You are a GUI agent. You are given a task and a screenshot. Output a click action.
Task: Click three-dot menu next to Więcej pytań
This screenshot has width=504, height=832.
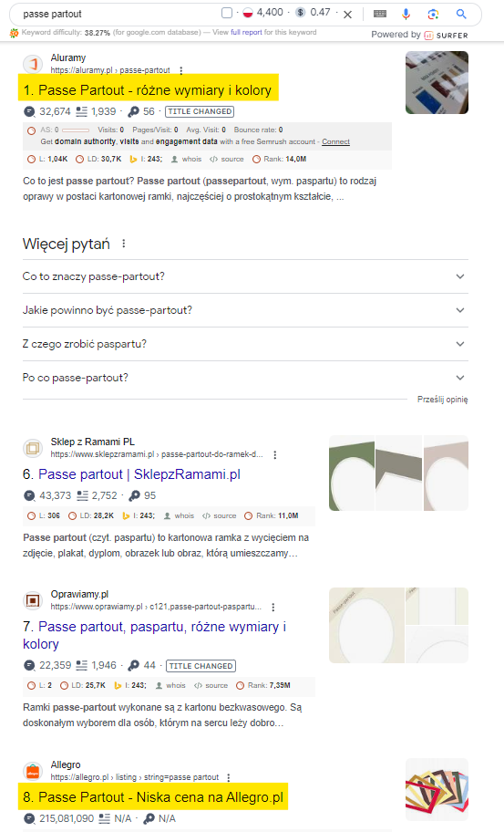(x=123, y=244)
